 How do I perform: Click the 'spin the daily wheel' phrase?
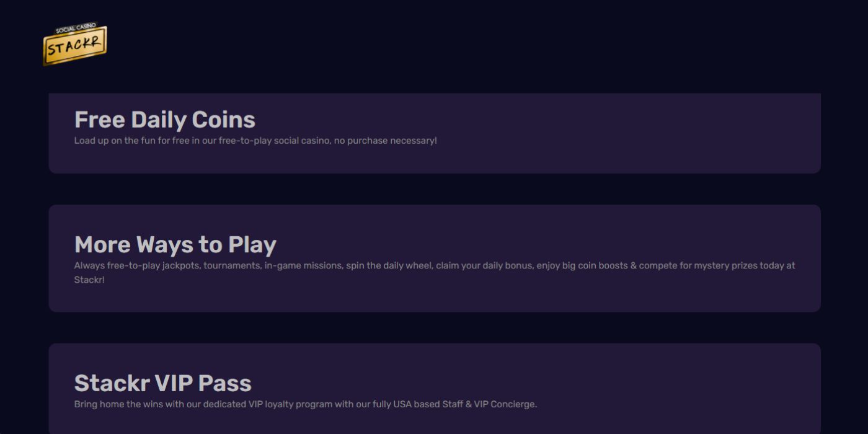pyautogui.click(x=389, y=265)
